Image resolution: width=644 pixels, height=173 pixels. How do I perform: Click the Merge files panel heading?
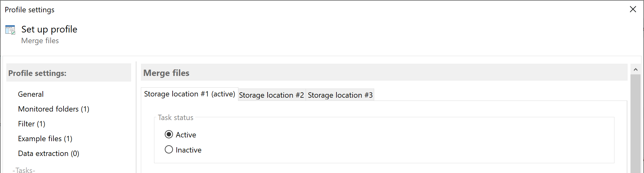pyautogui.click(x=166, y=73)
